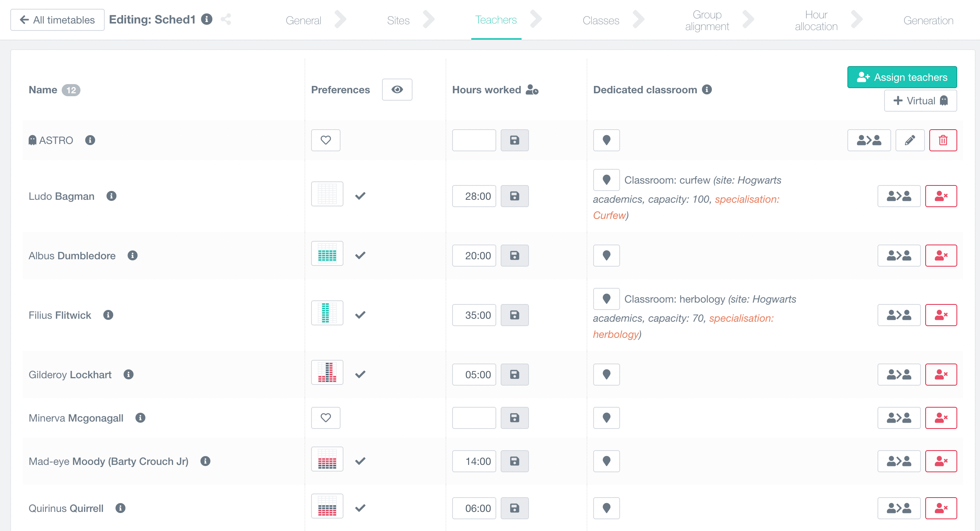Screen dimensions: 980x531
Task: Delete the ASTRO virtual teacher
Action: point(942,140)
